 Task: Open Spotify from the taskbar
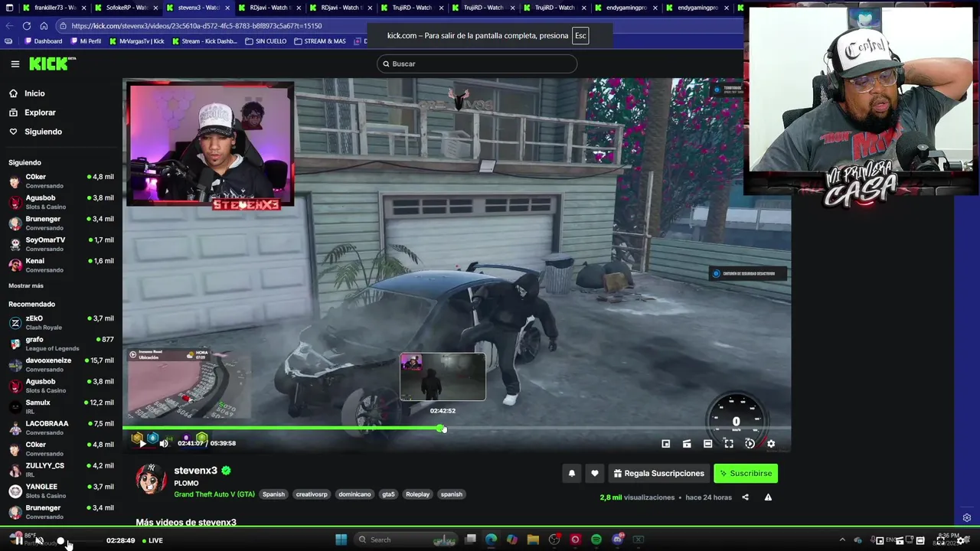[596, 540]
